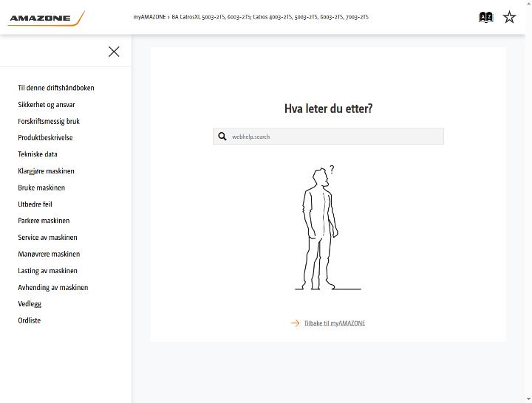Focus the webhelp.search input field
This screenshot has height=403, width=532.
(328, 137)
